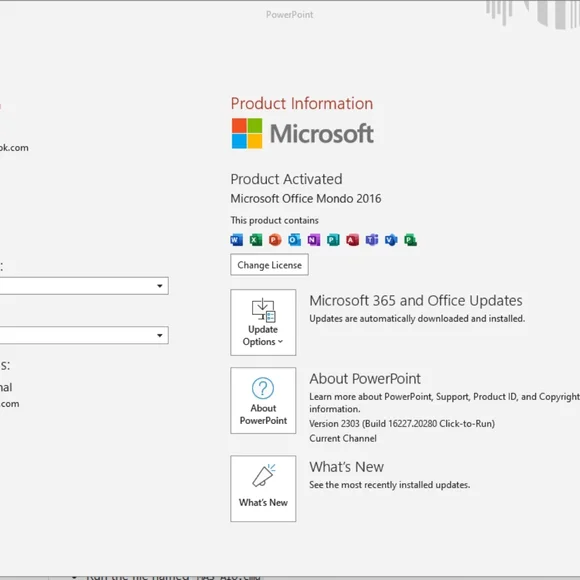Image resolution: width=580 pixels, height=580 pixels.
Task: Click the PowerPoint app icon in product list
Action: pyautogui.click(x=275, y=240)
